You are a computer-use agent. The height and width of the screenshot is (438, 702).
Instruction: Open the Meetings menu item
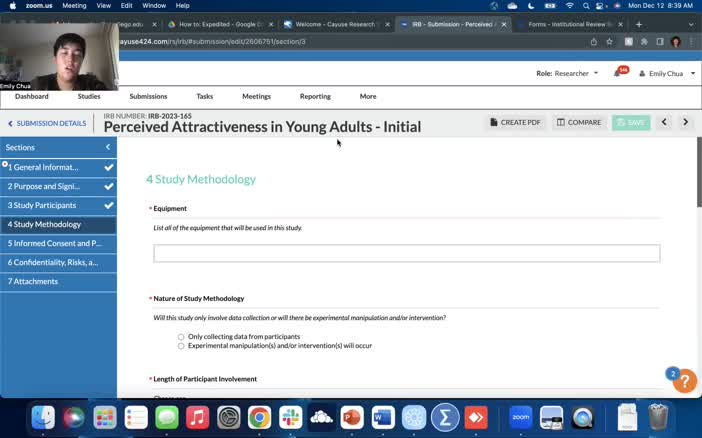(x=257, y=96)
